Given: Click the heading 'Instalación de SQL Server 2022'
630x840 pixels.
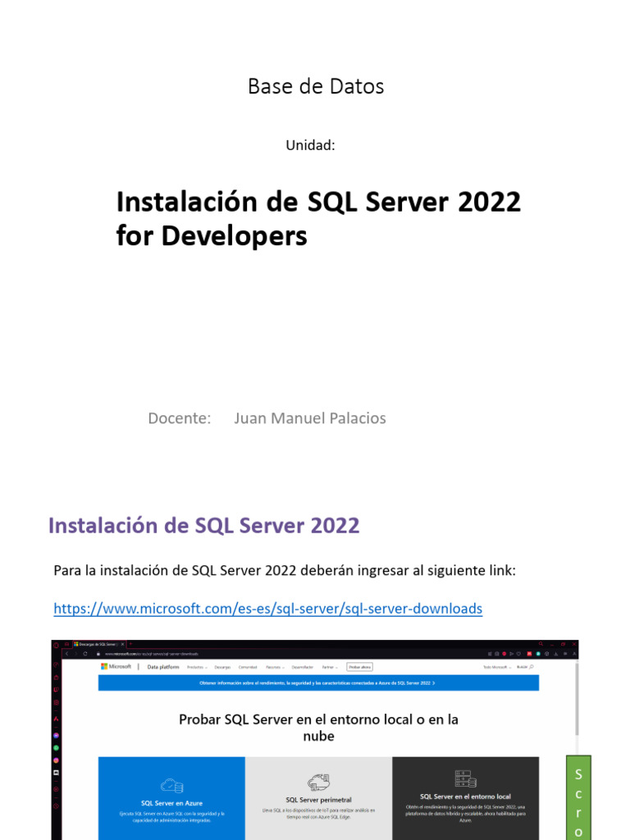Looking at the screenshot, I should coord(203,526).
